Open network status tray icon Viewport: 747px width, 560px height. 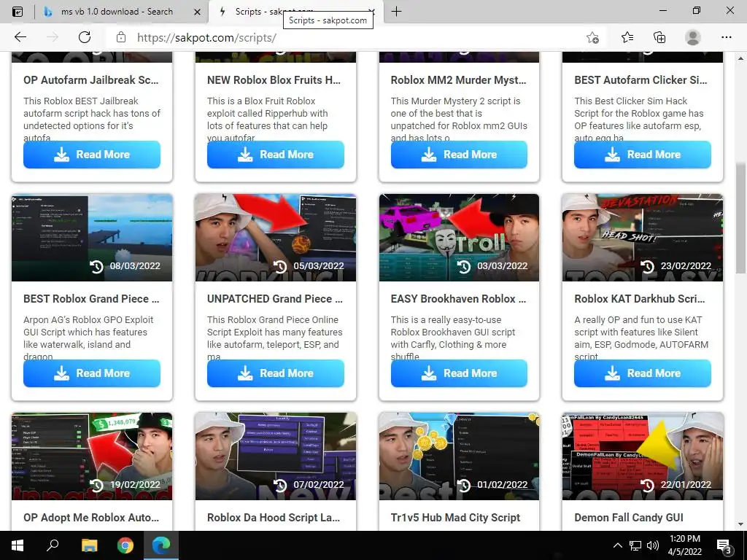635,545
